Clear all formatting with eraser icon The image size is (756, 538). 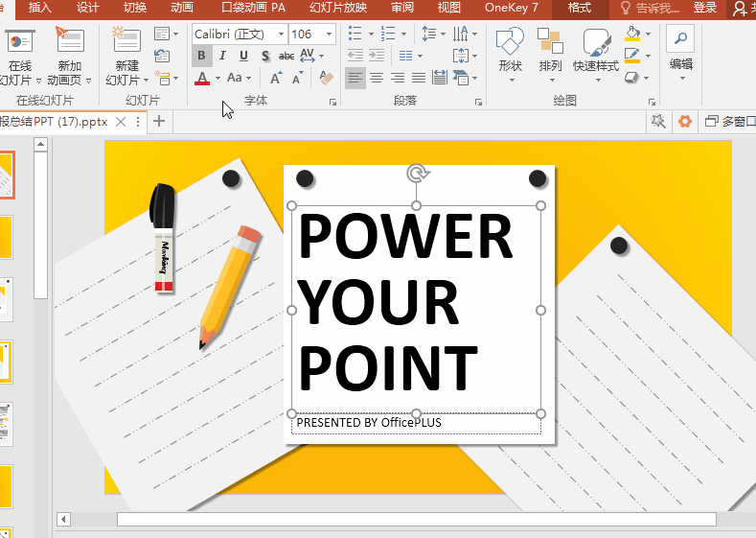point(327,78)
